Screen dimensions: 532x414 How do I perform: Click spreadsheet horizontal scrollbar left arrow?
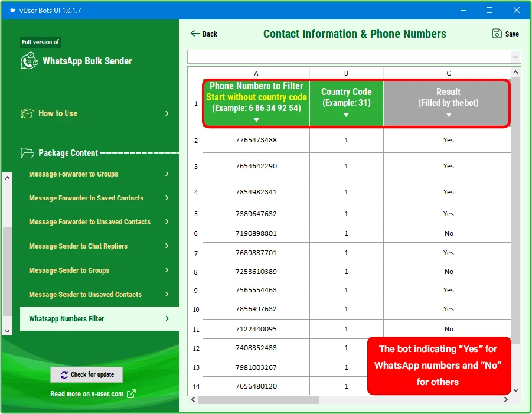(x=193, y=400)
